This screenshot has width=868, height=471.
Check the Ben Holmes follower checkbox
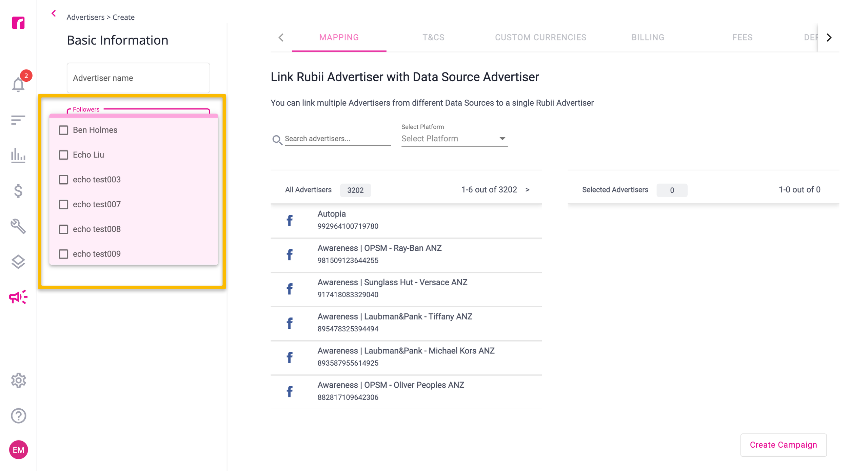(63, 130)
